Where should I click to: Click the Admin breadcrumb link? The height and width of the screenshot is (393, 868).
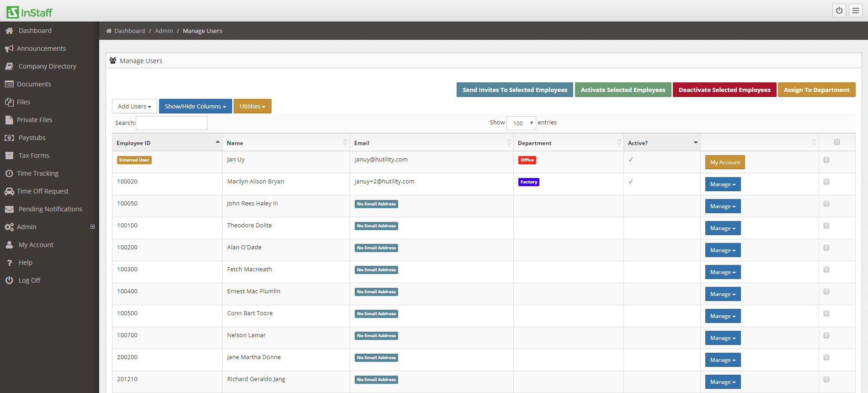tap(164, 31)
